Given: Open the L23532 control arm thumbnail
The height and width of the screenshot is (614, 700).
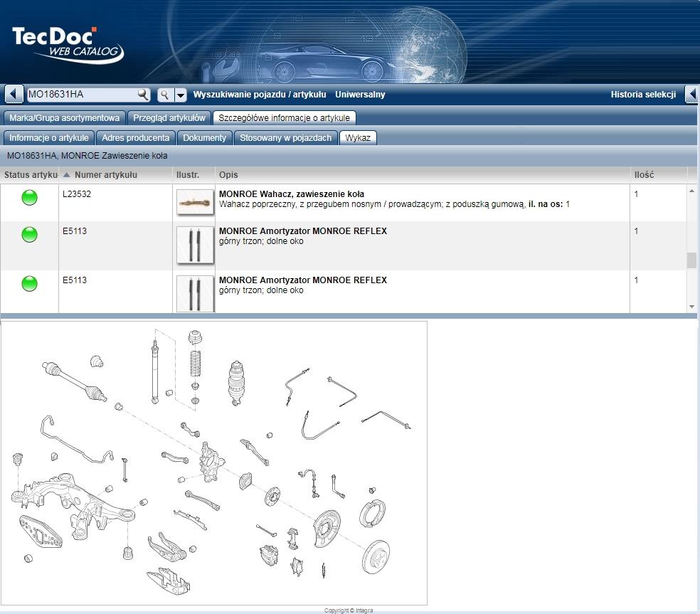Looking at the screenshot, I should pyautogui.click(x=195, y=202).
